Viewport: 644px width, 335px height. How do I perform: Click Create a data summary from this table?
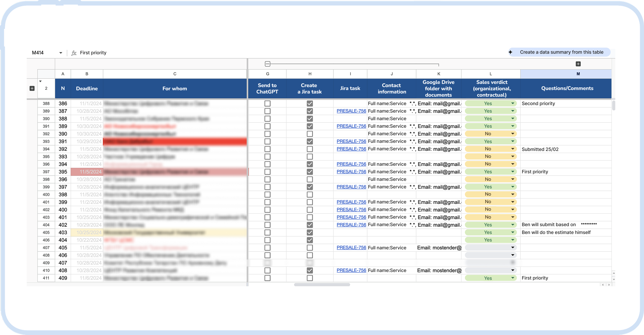[562, 52]
